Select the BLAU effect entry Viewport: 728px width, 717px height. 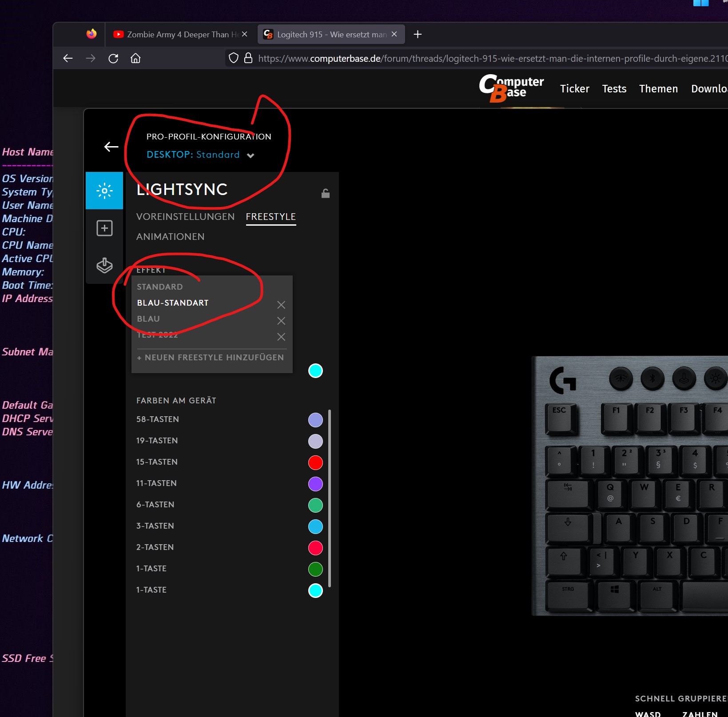148,319
